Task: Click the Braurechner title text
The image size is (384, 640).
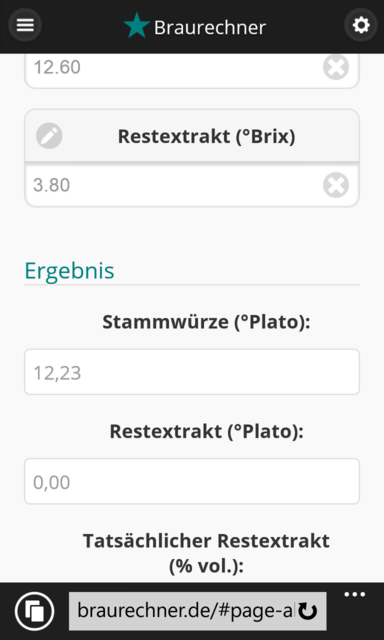Action: click(210, 28)
